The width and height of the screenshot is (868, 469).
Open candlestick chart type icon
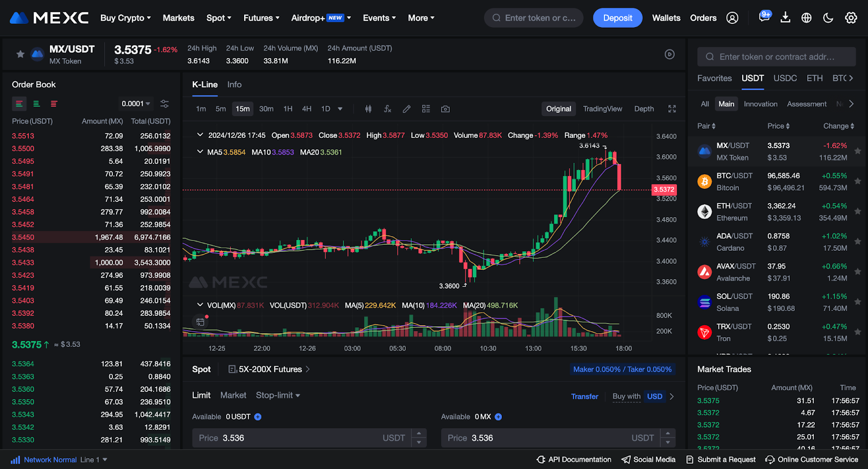tap(368, 109)
